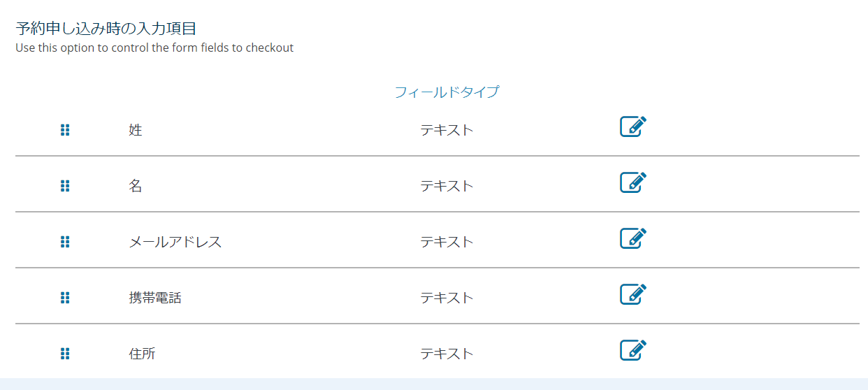
Task: Click the 予約申し込み時の入力項目 heading
Action: pyautogui.click(x=106, y=29)
